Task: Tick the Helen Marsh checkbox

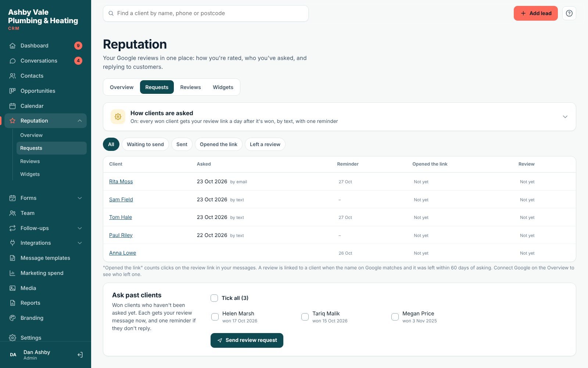Action: [x=215, y=317]
